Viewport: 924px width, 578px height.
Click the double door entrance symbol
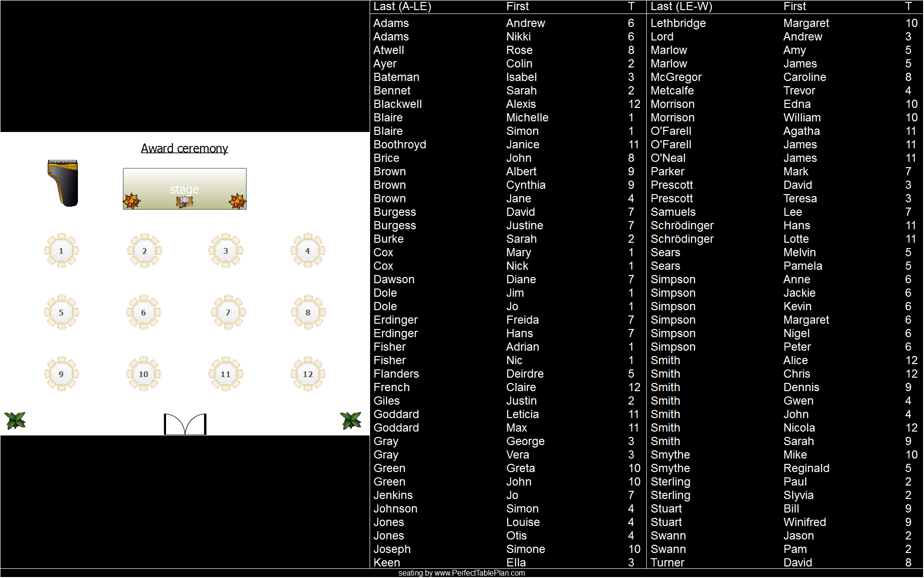pyautogui.click(x=185, y=424)
